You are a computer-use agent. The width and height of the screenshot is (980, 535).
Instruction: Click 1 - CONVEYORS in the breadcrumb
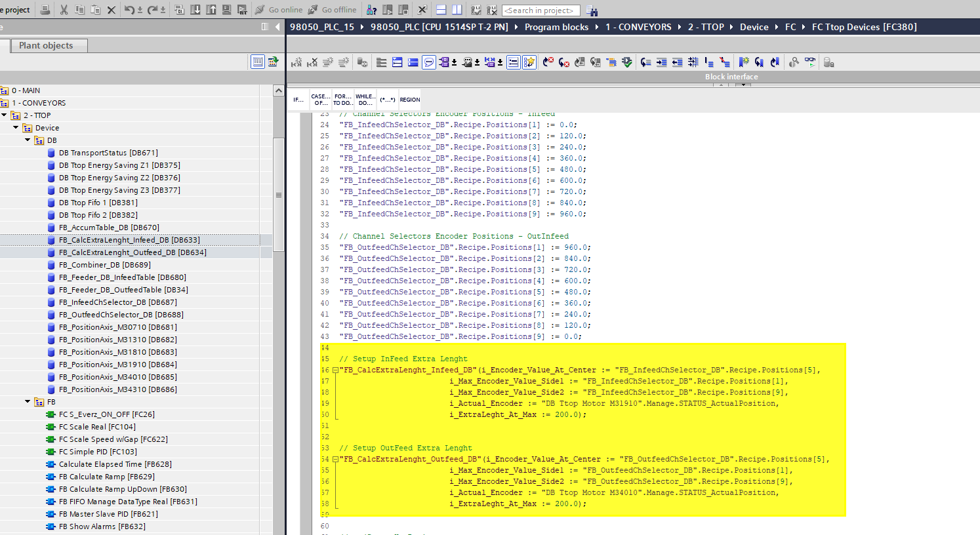638,27
